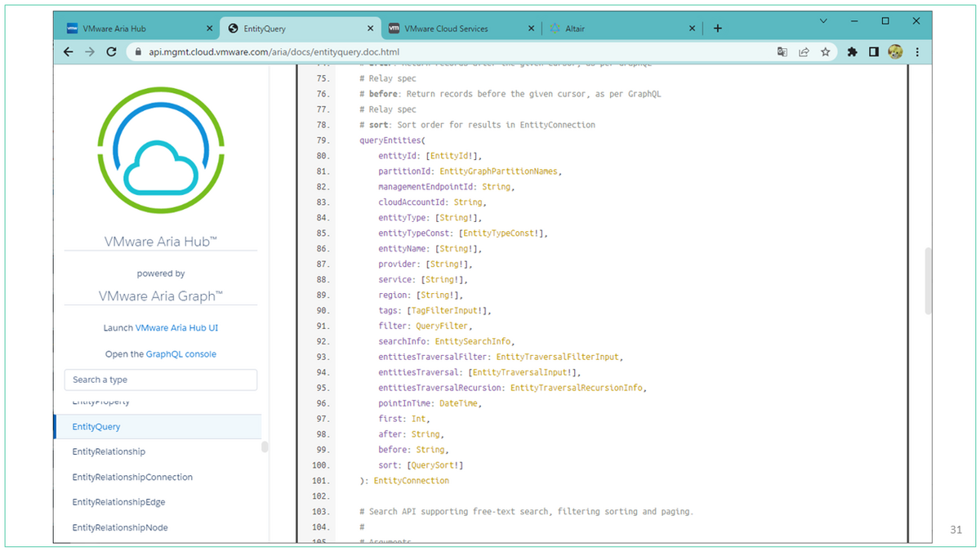Select EntityQuery in the type list

[x=158, y=427]
